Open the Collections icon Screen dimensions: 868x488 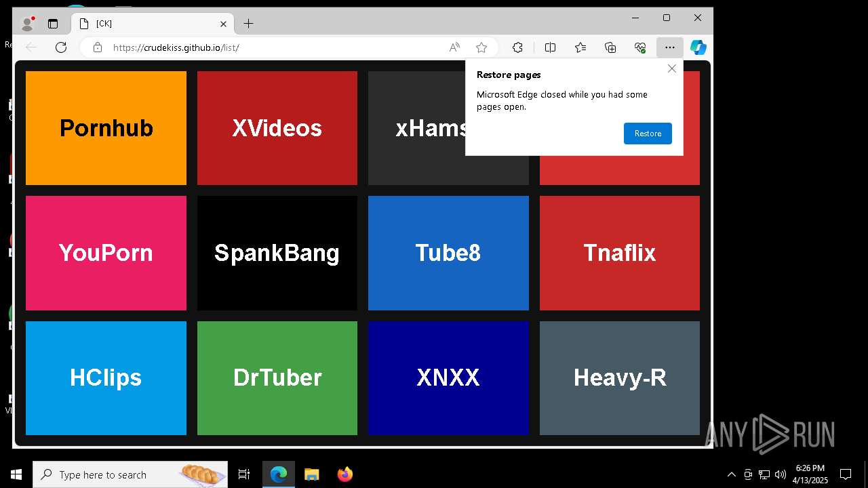point(610,47)
